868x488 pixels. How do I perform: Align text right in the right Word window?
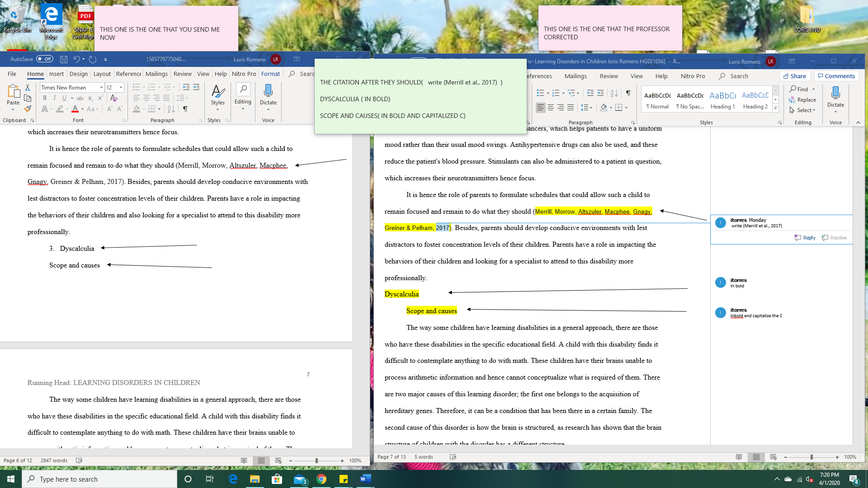point(561,108)
